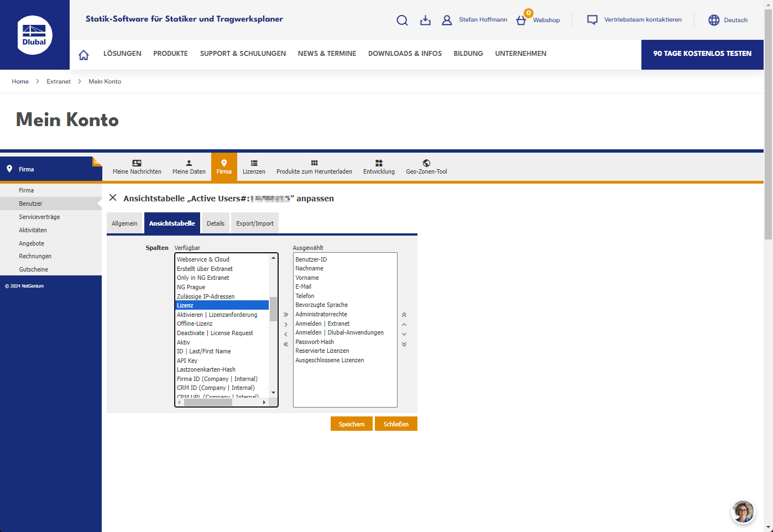Click the downloads icon in the top bar
The height and width of the screenshot is (532, 773).
coord(425,20)
